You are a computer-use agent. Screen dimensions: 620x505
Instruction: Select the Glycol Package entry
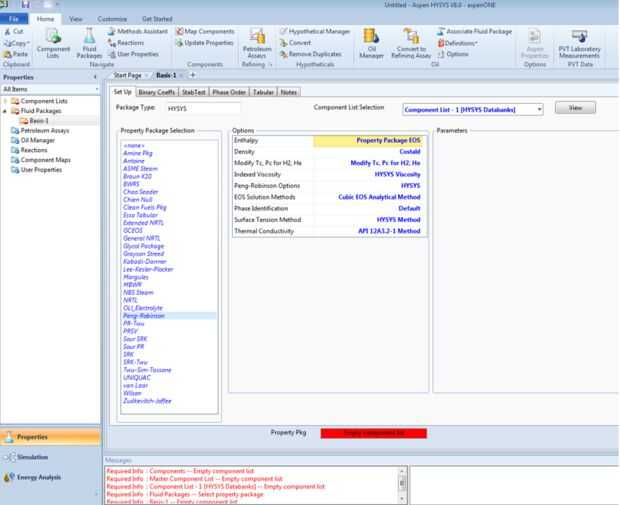[x=143, y=246]
